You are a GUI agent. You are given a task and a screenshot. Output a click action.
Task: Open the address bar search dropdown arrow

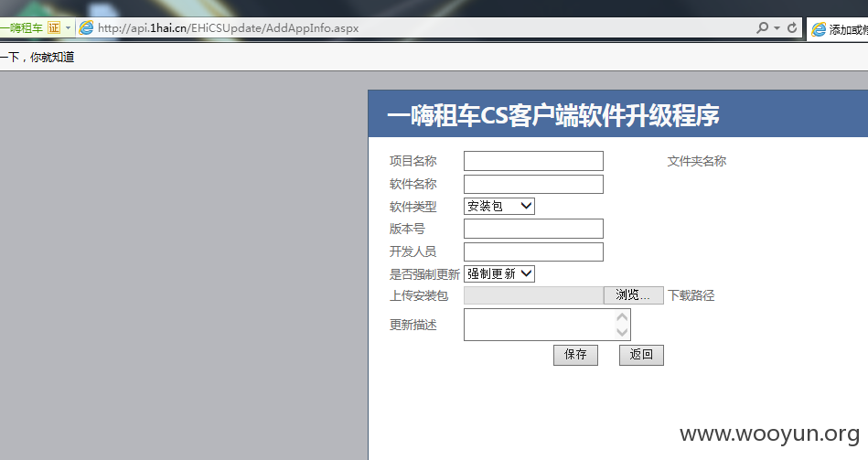pyautogui.click(x=777, y=27)
